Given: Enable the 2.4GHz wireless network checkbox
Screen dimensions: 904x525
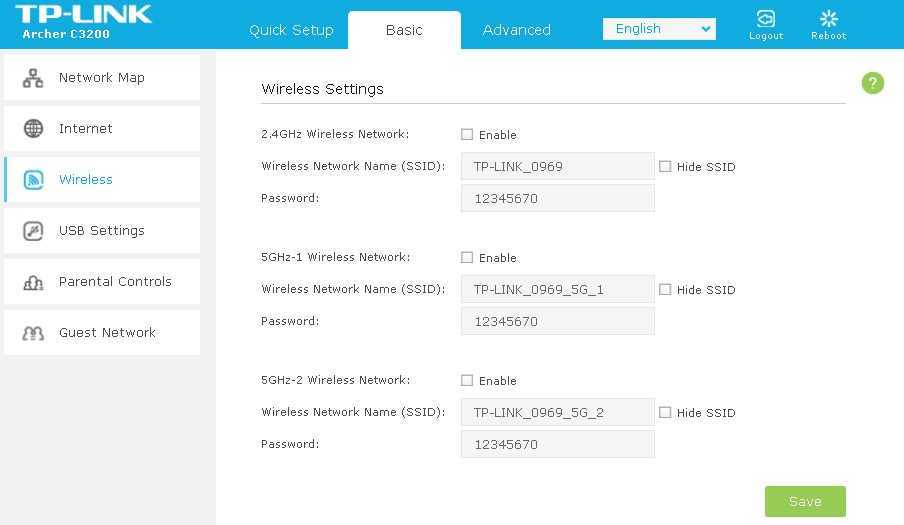Looking at the screenshot, I should tap(467, 134).
